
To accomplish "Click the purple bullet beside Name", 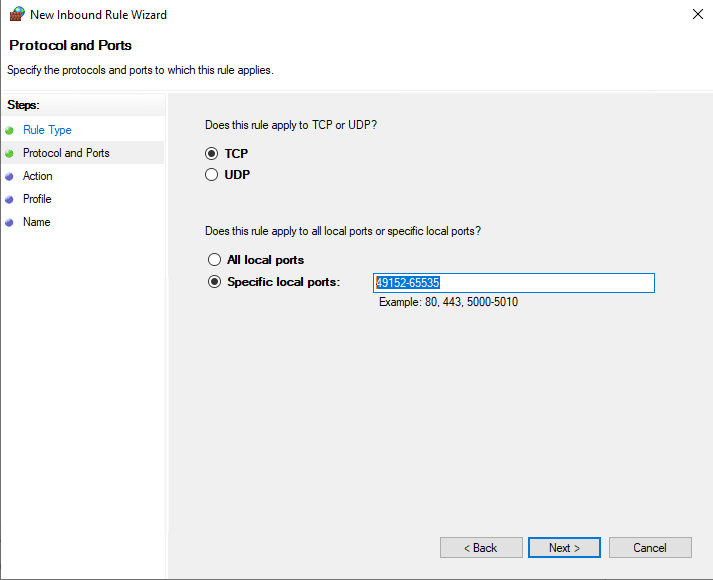I will pos(9,223).
